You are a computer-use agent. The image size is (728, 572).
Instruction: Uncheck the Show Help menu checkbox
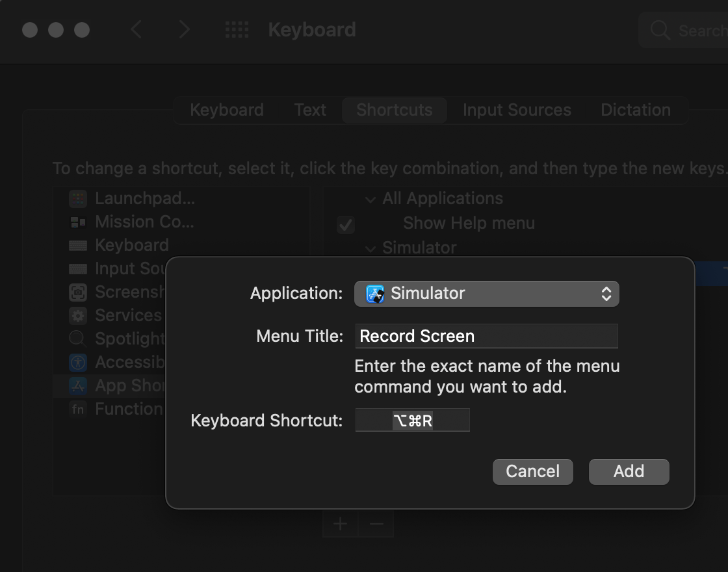(x=345, y=224)
